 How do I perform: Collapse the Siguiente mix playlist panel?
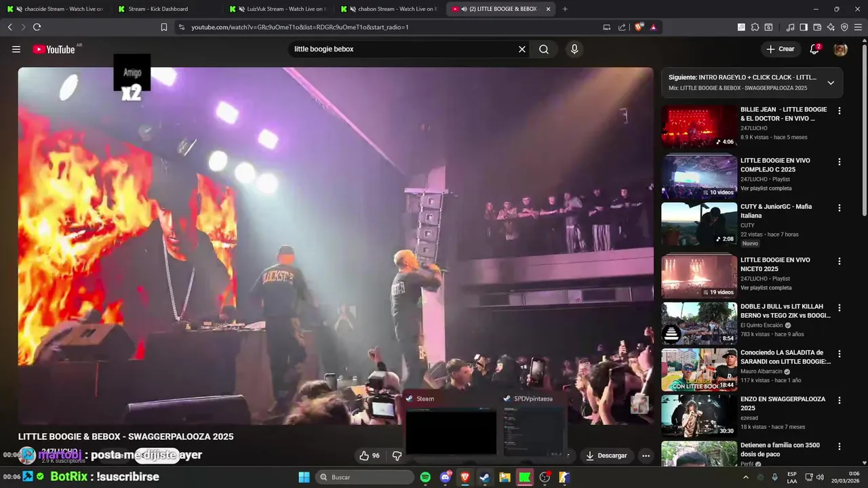coord(831,83)
